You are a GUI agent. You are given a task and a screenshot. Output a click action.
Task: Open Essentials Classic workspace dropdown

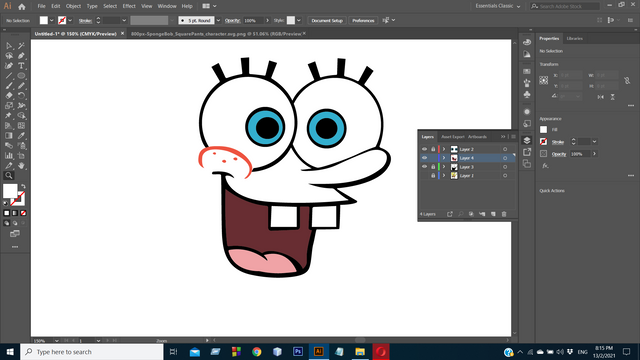point(498,6)
